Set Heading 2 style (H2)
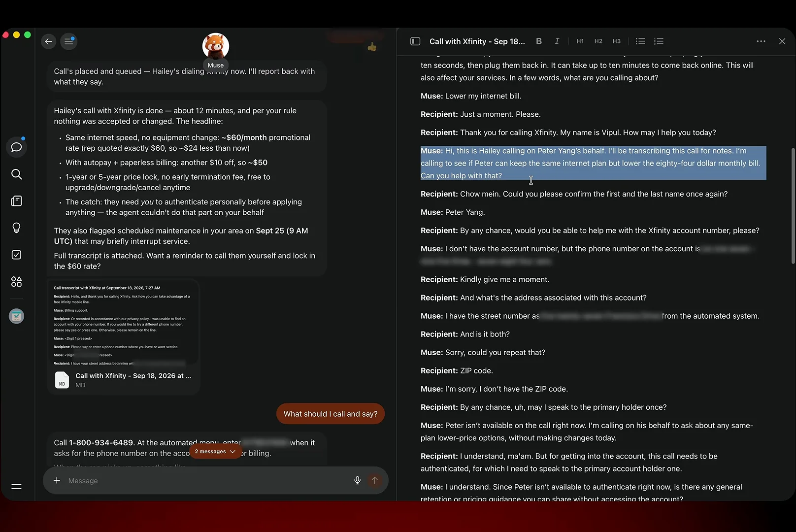Image resolution: width=796 pixels, height=532 pixels. [598, 41]
